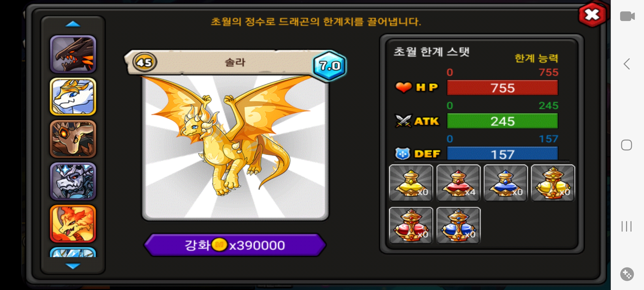644x290 pixels.
Task: Close the transcendence panel with red X
Action: 592,14
